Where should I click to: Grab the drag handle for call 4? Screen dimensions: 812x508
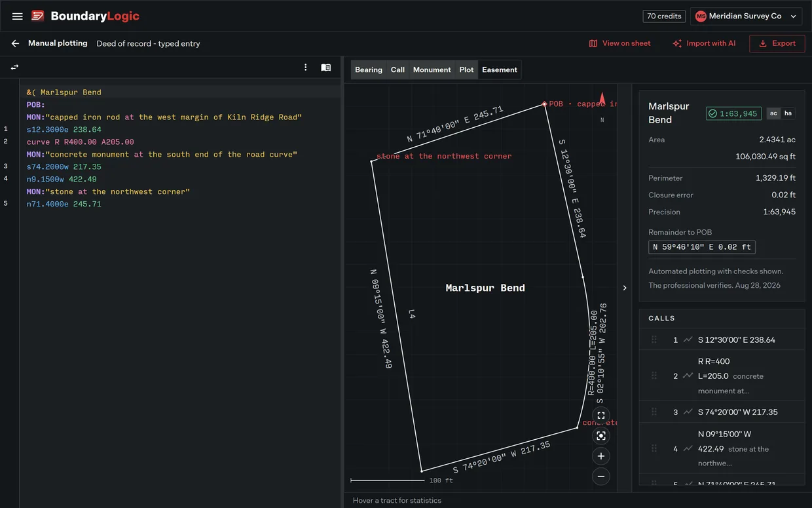point(654,449)
